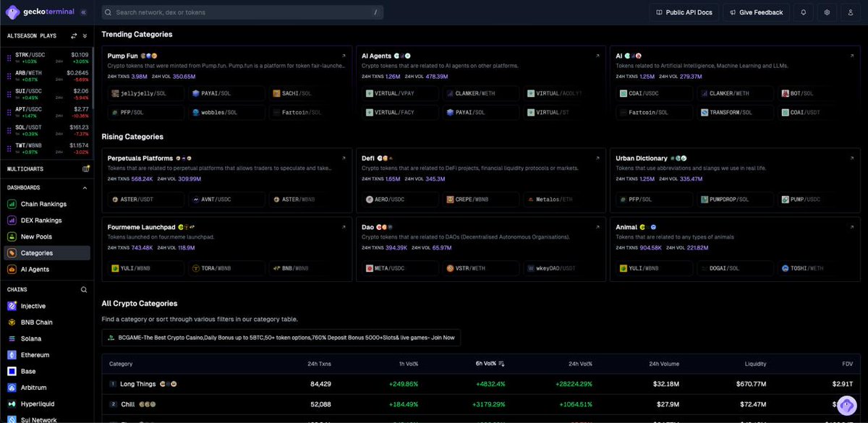Click the swap arrows icon in Altseason Plays
Image resolution: width=868 pixels, height=423 pixels.
pyautogui.click(x=74, y=35)
